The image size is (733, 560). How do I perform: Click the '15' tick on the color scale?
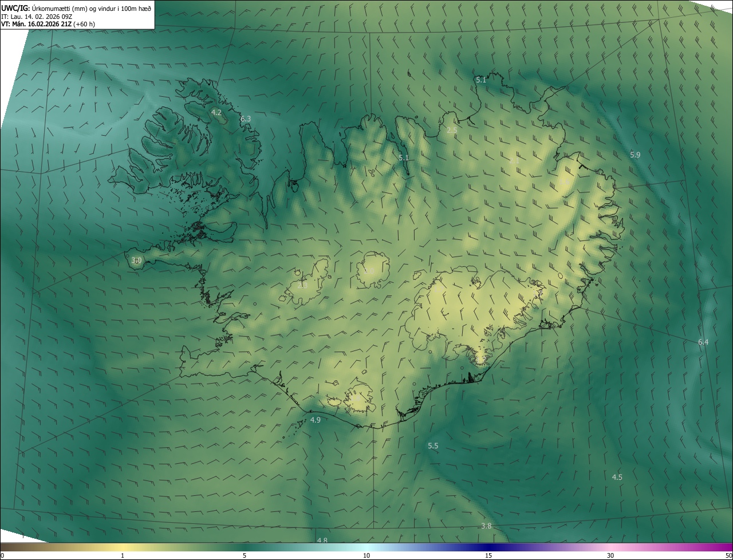488,555
